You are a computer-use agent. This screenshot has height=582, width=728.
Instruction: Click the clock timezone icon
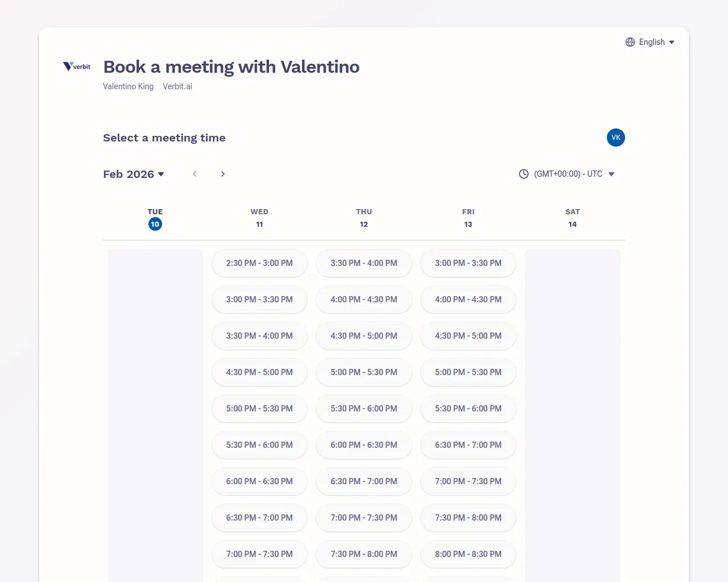[x=524, y=174]
